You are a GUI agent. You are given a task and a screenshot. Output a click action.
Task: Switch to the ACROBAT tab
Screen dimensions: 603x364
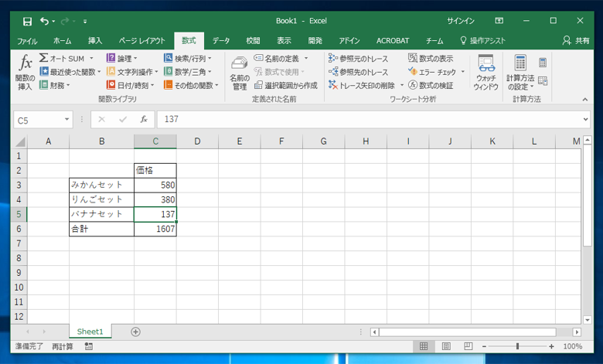click(x=393, y=41)
